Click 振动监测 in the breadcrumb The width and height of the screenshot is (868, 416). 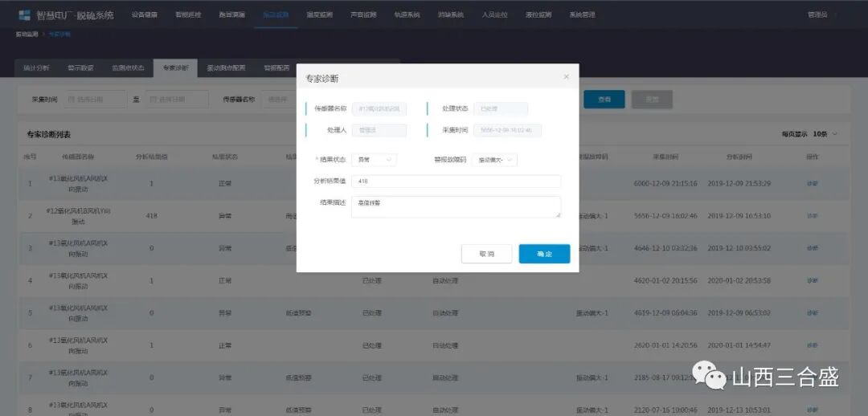(27, 35)
